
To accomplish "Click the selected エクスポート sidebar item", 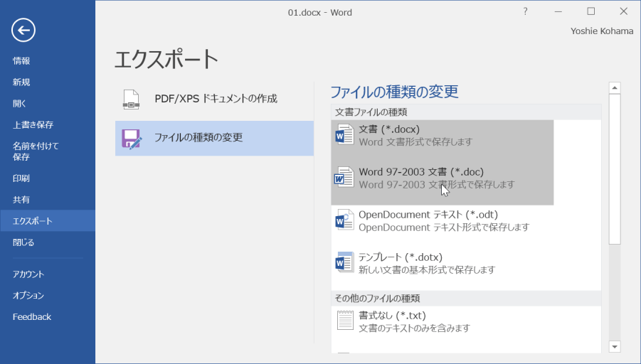I will tap(48, 221).
